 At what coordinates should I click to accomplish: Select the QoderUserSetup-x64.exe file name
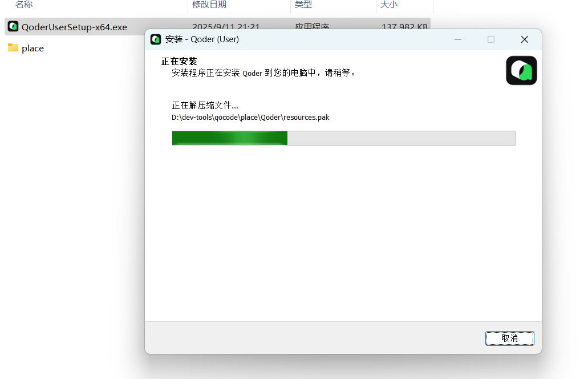pyautogui.click(x=74, y=27)
